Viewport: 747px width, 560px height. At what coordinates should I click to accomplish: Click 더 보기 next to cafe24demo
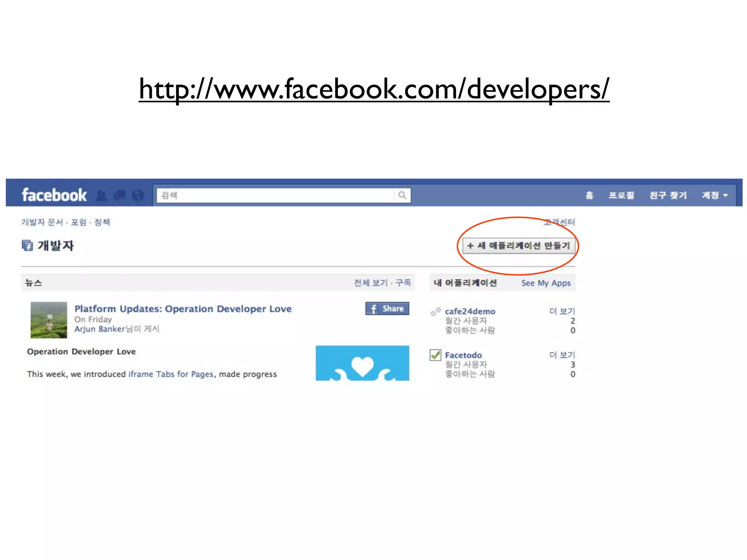[562, 311]
